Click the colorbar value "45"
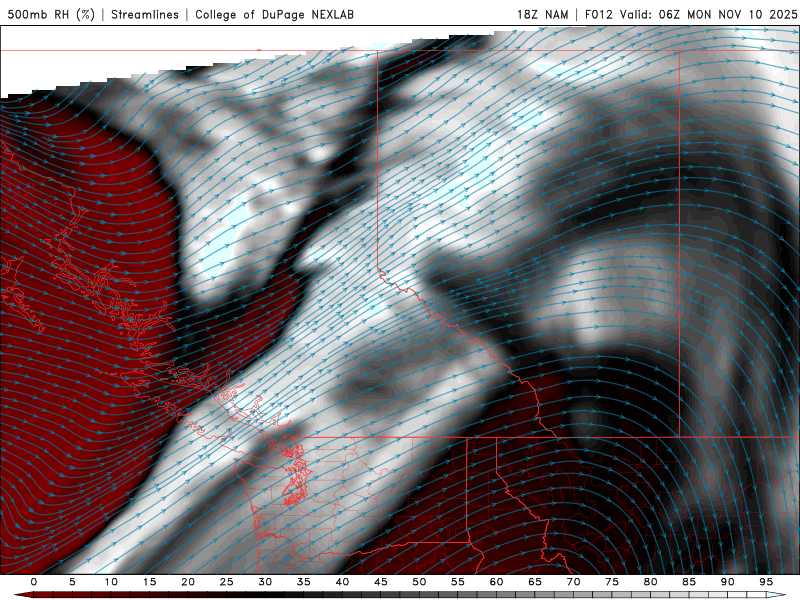 381,582
